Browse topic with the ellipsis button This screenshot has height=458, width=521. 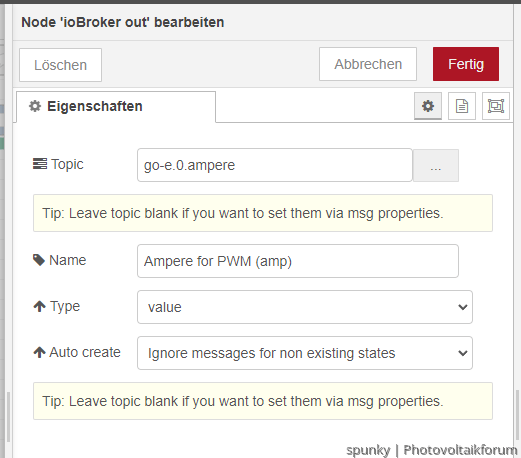(x=436, y=165)
